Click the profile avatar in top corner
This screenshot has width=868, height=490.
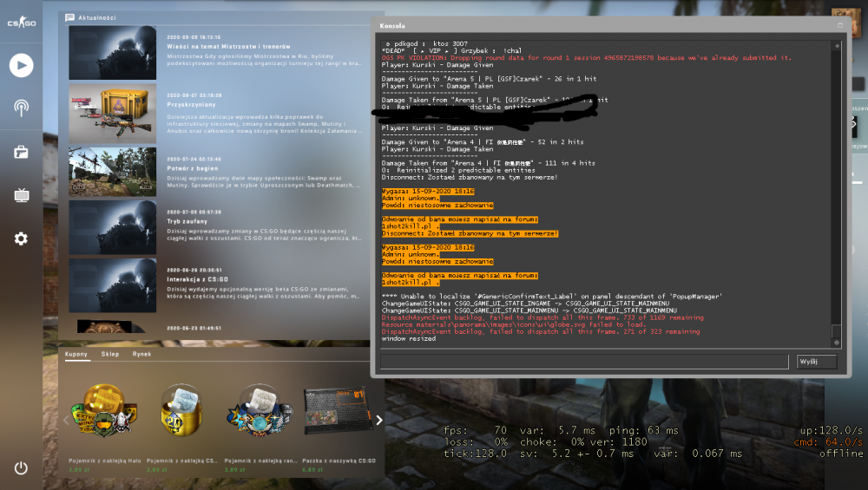[x=846, y=23]
